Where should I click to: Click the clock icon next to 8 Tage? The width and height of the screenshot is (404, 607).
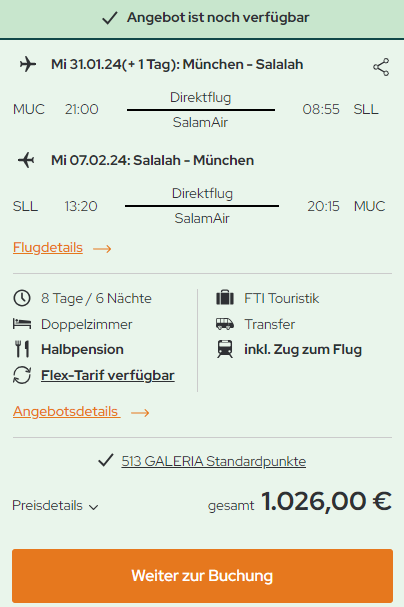coord(22,298)
